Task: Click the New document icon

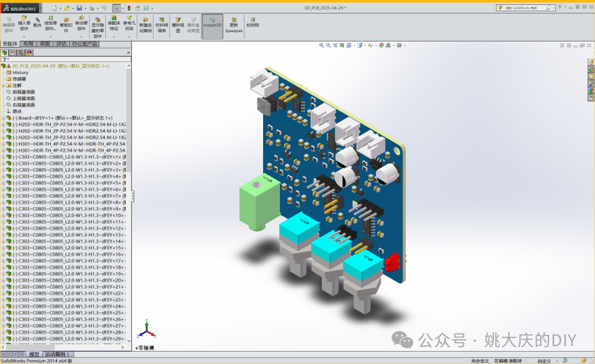Action: pos(54,8)
